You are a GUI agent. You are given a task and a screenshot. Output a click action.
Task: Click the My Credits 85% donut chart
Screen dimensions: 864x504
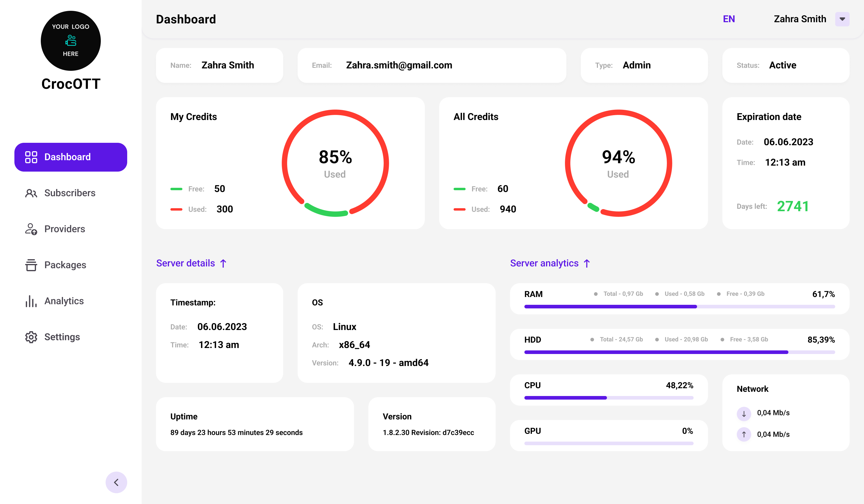(335, 163)
